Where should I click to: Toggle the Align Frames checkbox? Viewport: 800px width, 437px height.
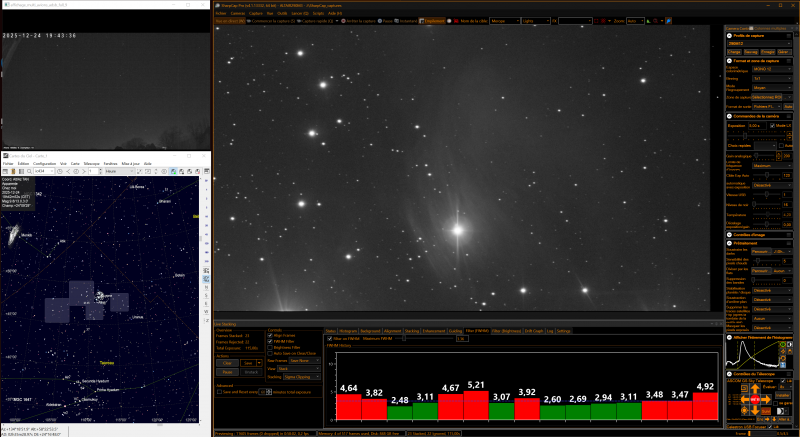(x=270, y=336)
